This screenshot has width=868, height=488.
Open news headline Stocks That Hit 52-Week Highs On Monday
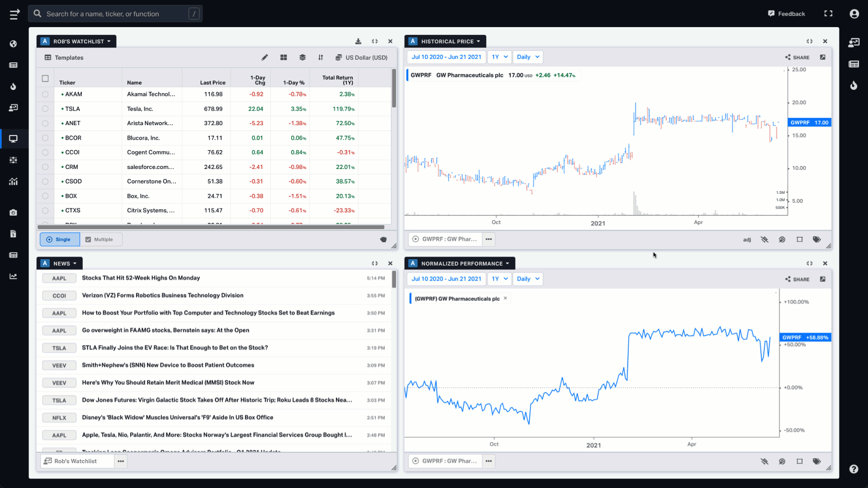coord(141,278)
